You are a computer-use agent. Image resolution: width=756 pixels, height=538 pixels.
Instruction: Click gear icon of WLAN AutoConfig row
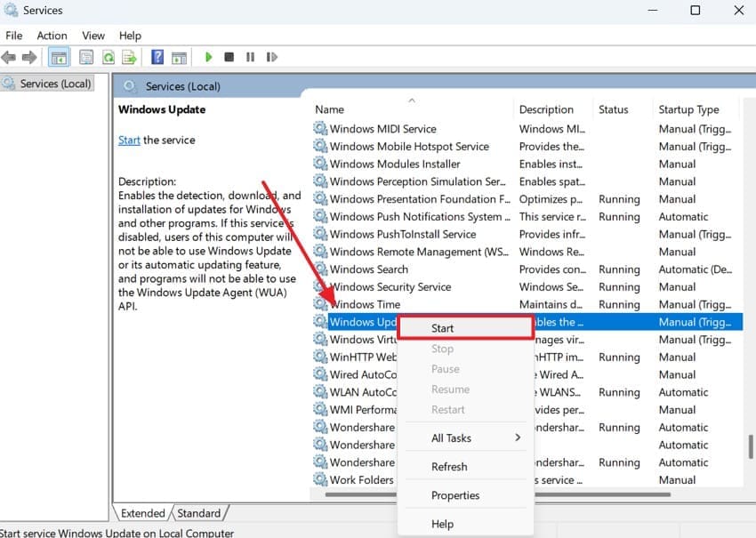[320, 391]
